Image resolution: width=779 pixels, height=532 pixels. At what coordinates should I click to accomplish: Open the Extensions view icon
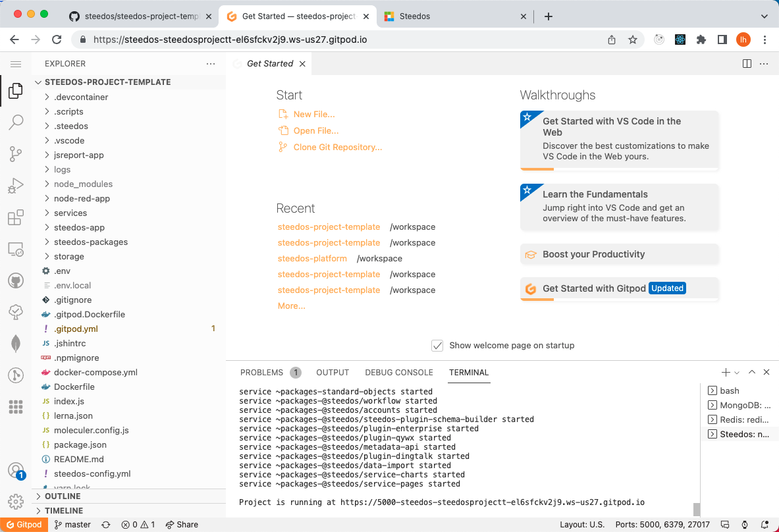point(15,217)
